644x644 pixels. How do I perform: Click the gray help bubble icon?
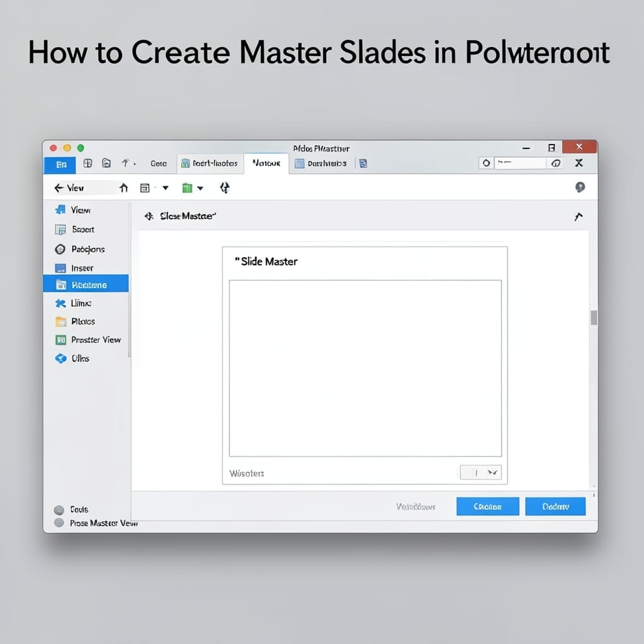click(x=580, y=187)
